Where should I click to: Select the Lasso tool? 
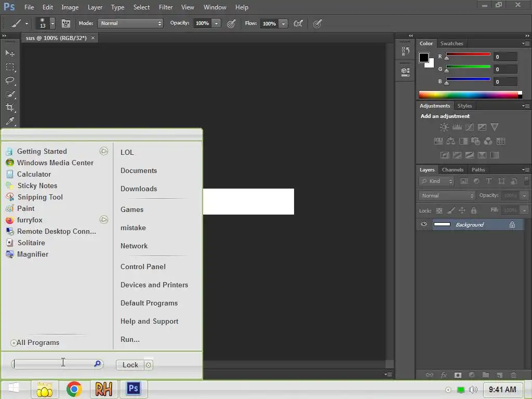click(10, 81)
